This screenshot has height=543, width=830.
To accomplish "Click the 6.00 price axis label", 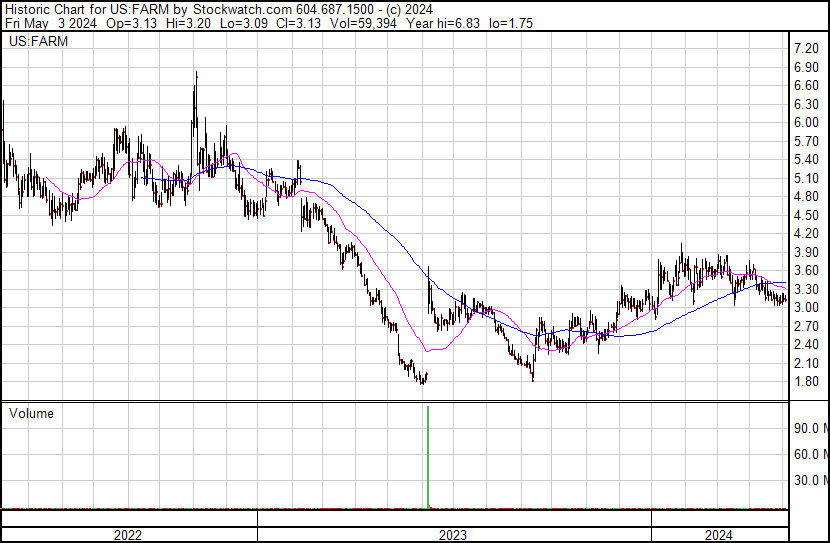I will (806, 123).
